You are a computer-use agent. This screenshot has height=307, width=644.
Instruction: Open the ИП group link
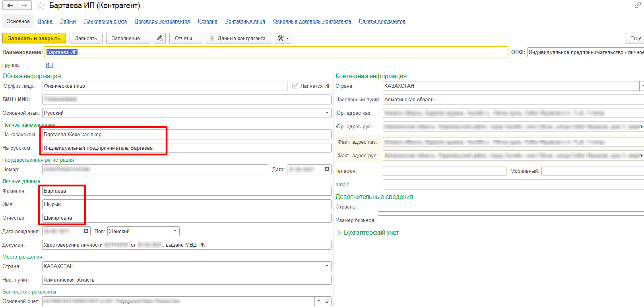(49, 65)
